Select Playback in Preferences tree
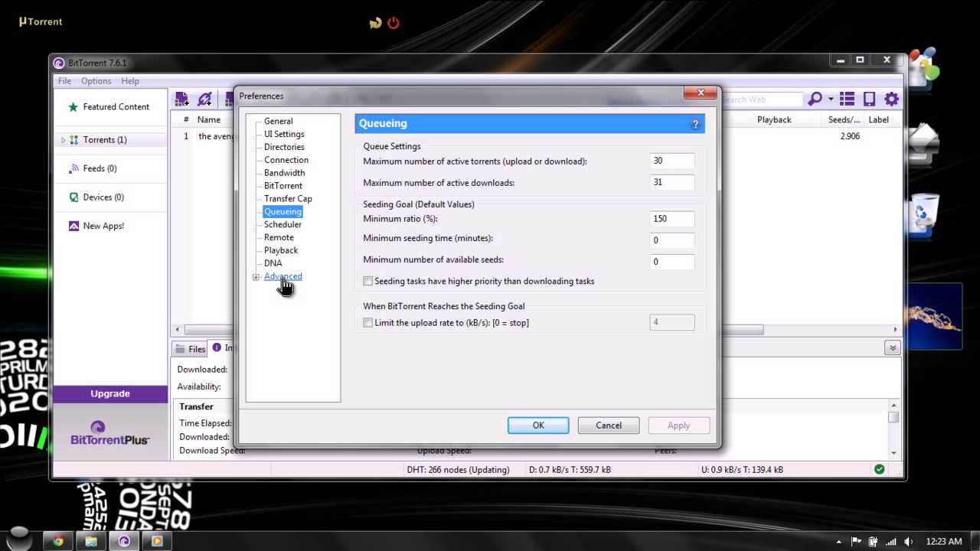Viewport: 980px width, 551px height. point(281,251)
